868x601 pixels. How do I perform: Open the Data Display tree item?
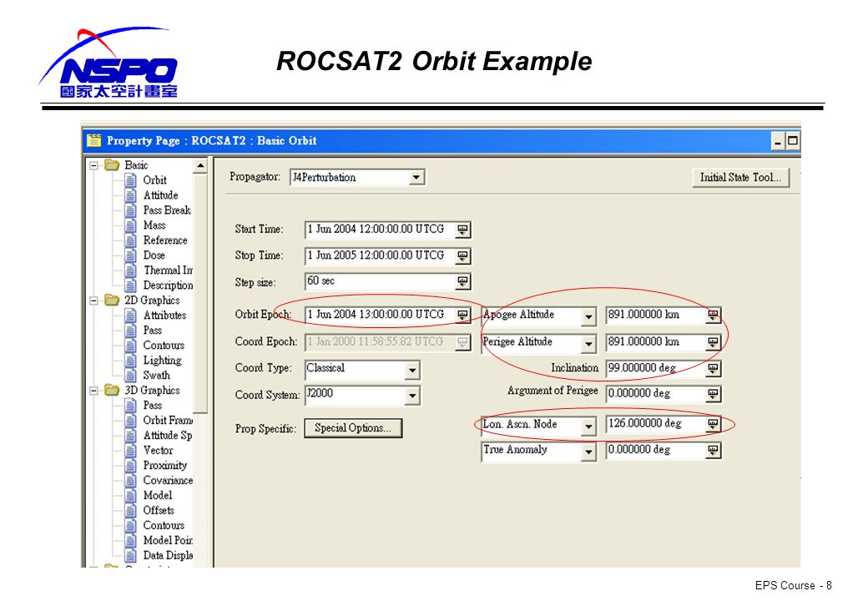click(168, 556)
